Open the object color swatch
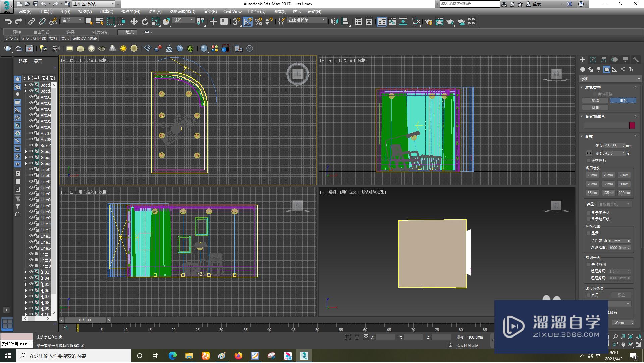The image size is (644, 363). click(x=632, y=125)
